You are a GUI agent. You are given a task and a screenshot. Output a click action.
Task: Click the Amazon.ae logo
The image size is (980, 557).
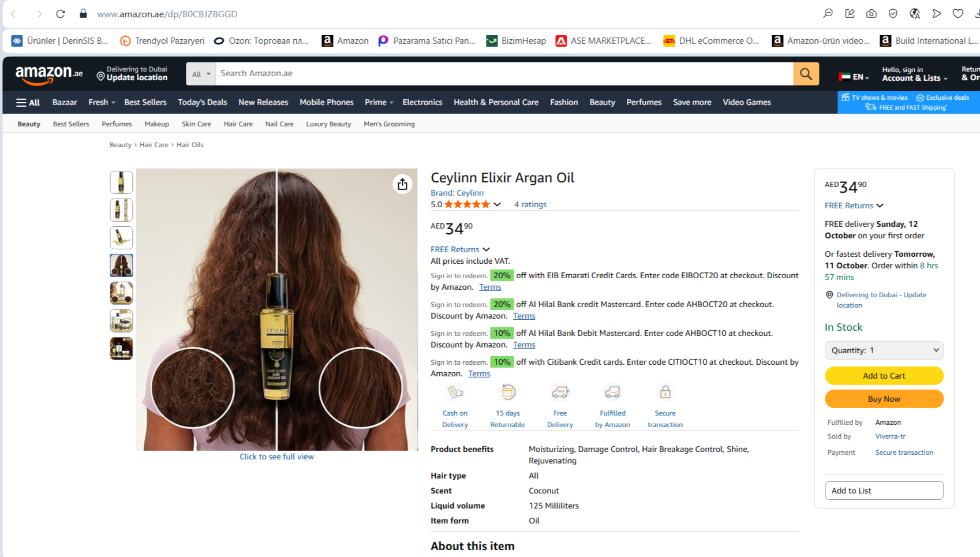48,74
